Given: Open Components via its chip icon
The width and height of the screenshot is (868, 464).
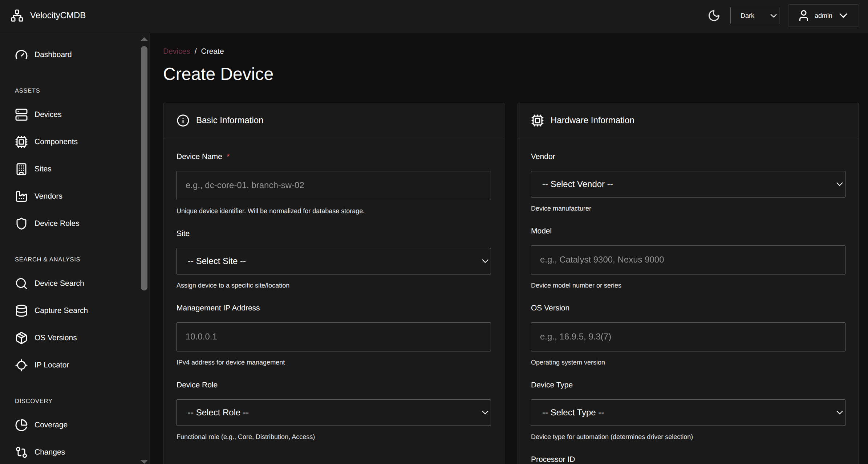Looking at the screenshot, I should [x=21, y=142].
